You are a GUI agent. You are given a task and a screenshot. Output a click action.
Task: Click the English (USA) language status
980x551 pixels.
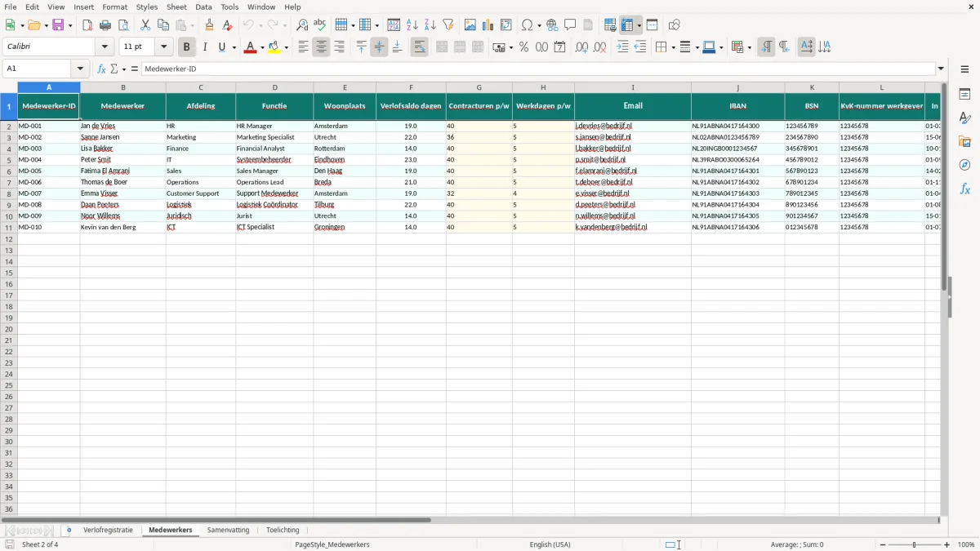[x=550, y=544]
